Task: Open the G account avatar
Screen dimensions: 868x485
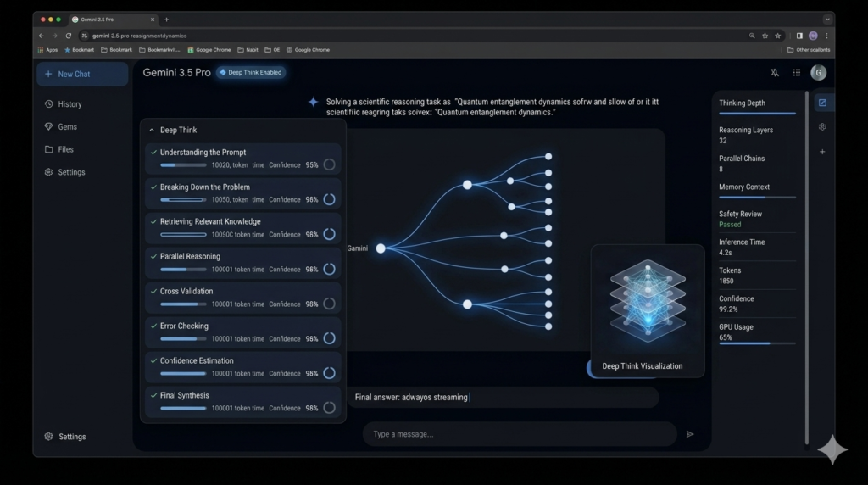Action: (x=819, y=73)
